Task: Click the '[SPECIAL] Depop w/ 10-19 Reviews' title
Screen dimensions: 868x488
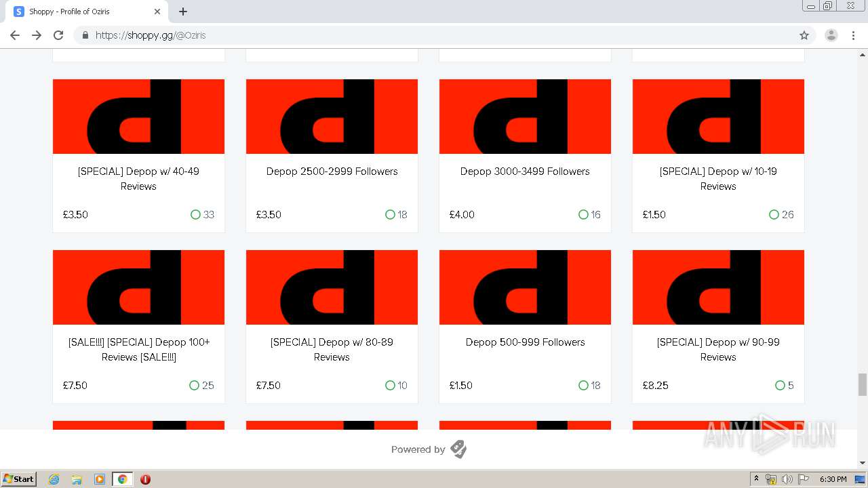Action: [x=718, y=179]
